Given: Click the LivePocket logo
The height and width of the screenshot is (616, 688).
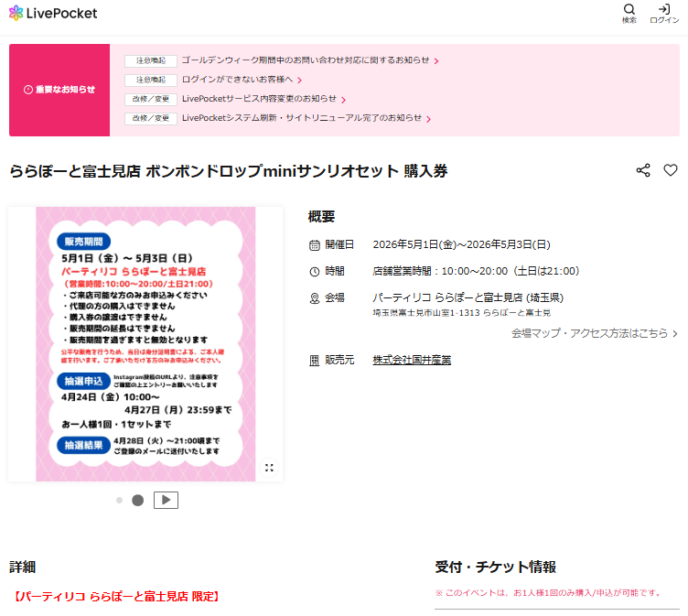Looking at the screenshot, I should click(53, 13).
